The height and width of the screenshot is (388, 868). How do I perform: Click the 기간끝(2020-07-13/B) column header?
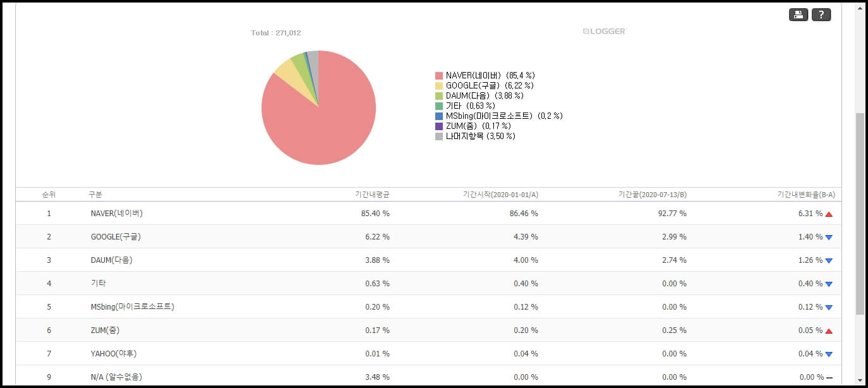click(652, 195)
